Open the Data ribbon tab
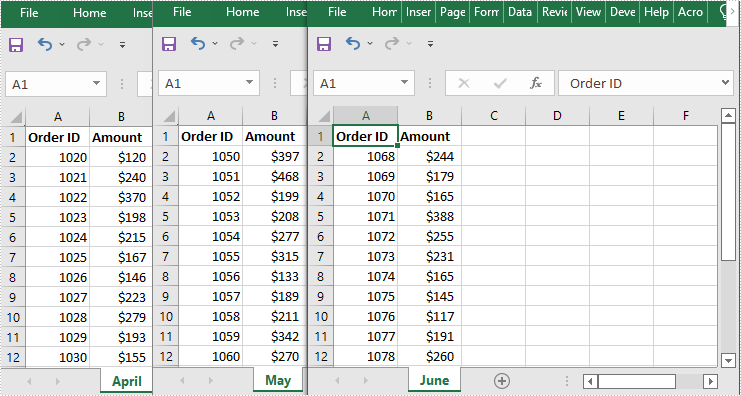The image size is (741, 396). click(x=520, y=12)
